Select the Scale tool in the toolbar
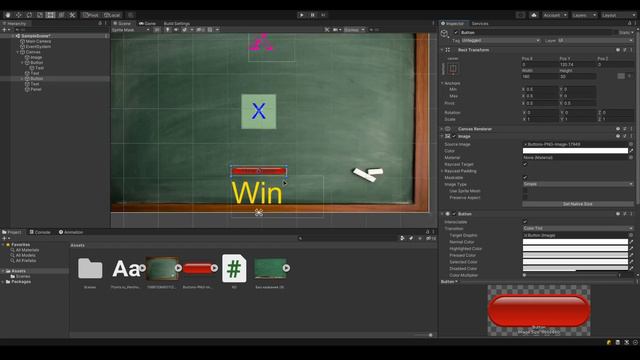Viewport: 640px width, 360px height. (x=40, y=15)
